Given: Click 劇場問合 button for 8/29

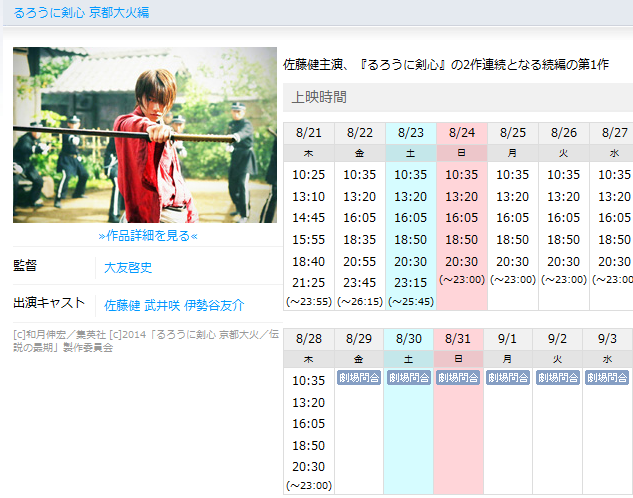Looking at the screenshot, I should pyautogui.click(x=359, y=378).
